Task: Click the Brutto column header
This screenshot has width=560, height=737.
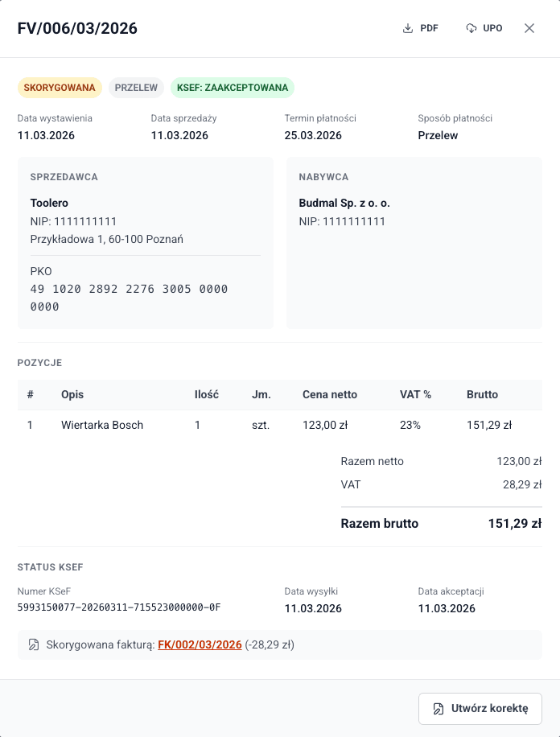Action: [x=482, y=395]
